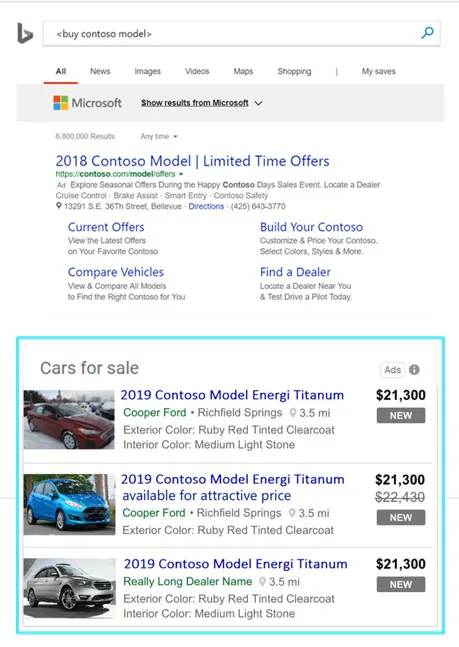459x647 pixels.
Task: Follow the Directions link
Action: coord(206,206)
